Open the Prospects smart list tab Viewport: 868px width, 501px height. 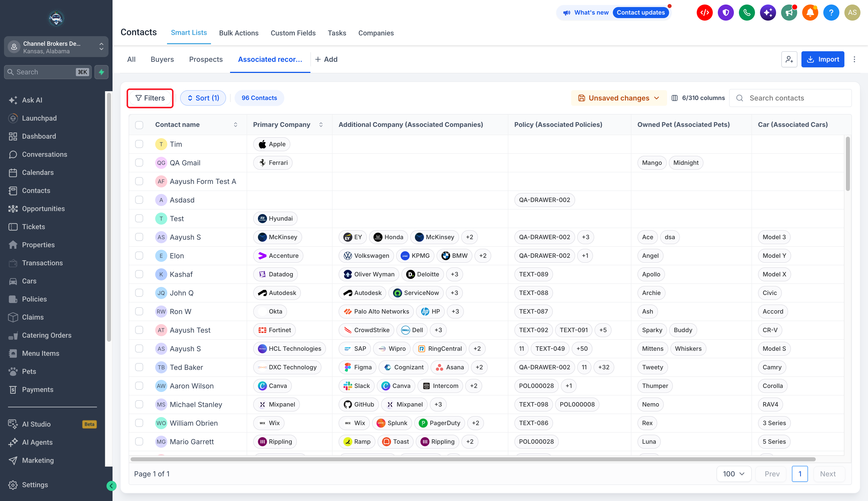pyautogui.click(x=206, y=60)
